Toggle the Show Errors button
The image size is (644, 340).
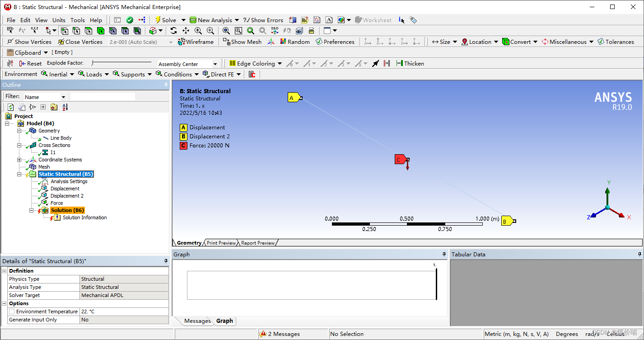pyautogui.click(x=263, y=20)
